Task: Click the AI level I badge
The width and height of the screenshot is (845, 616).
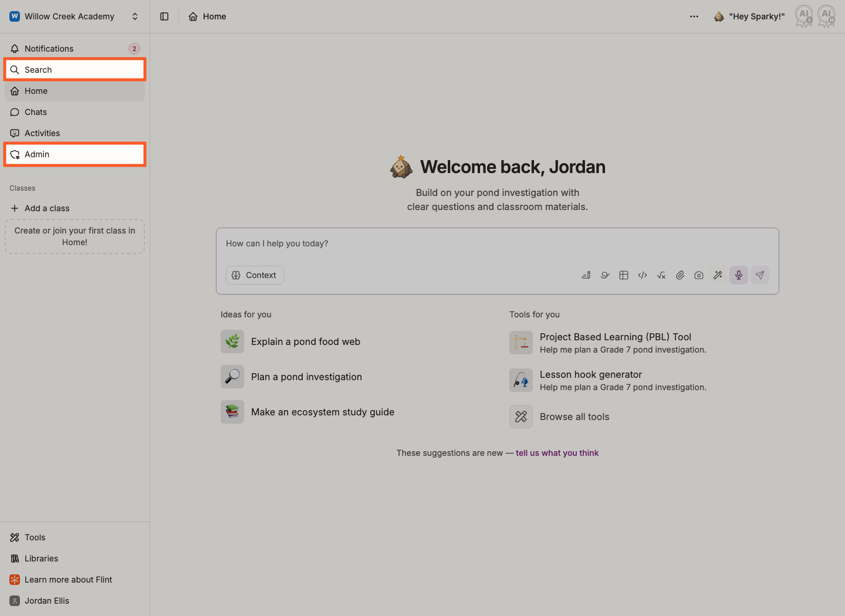Action: (804, 16)
